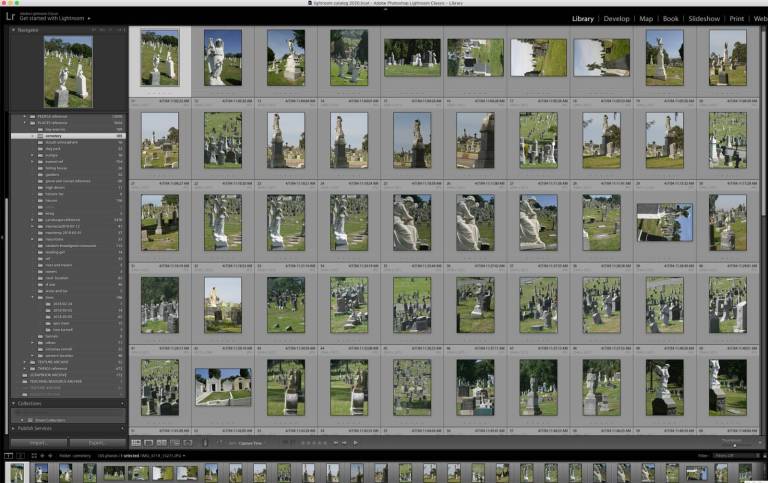The width and height of the screenshot is (768, 483).
Task: Open the Develop module
Action: coord(616,18)
